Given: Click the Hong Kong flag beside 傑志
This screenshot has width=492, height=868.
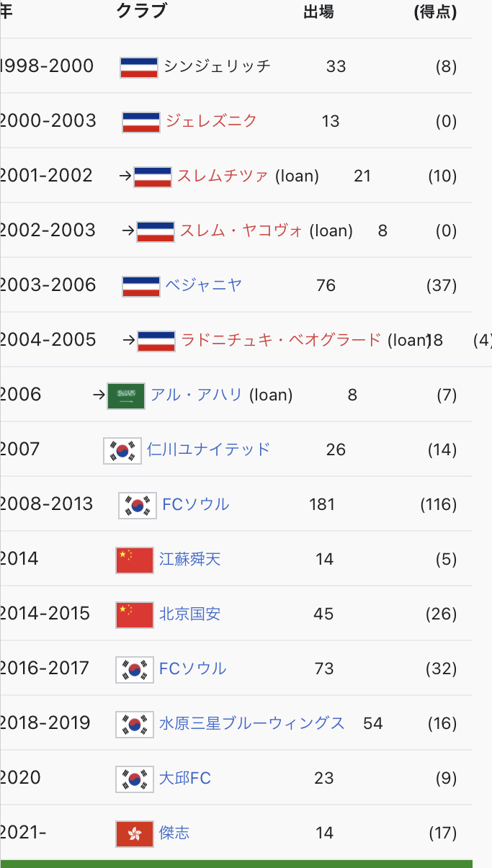Looking at the screenshot, I should [135, 833].
